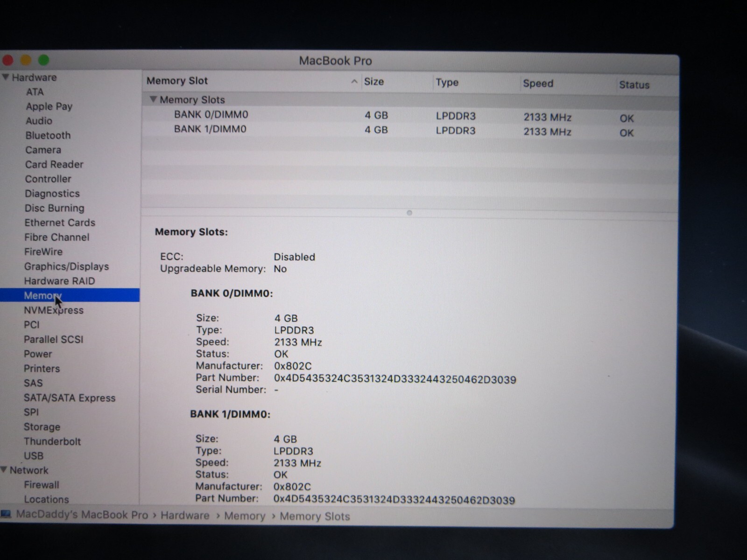Click BANK 0 part number value
The width and height of the screenshot is (747, 560).
[395, 379]
